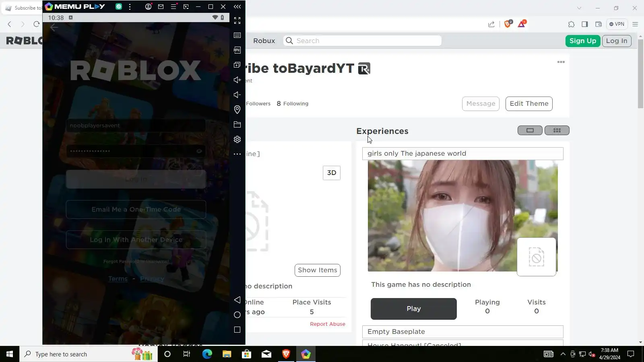Decrease MEmu volume

(237, 95)
